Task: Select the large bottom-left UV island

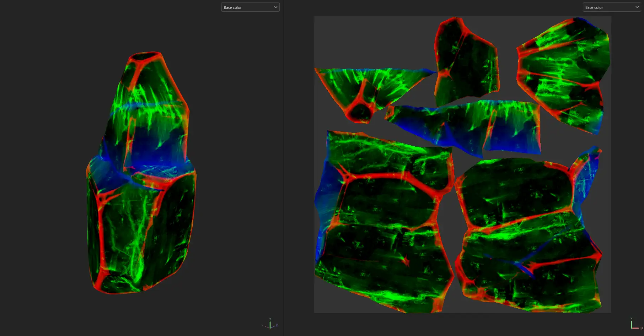Action: point(384,227)
